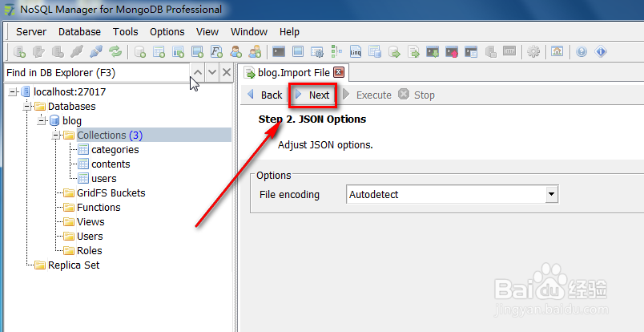Open the Window menu
This screenshot has width=644, height=332.
click(x=249, y=32)
